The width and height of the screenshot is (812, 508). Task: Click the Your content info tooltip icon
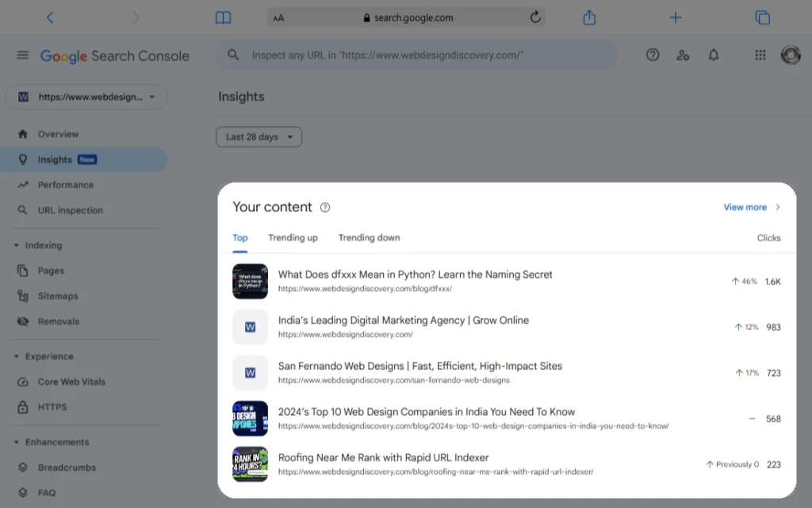click(x=324, y=206)
